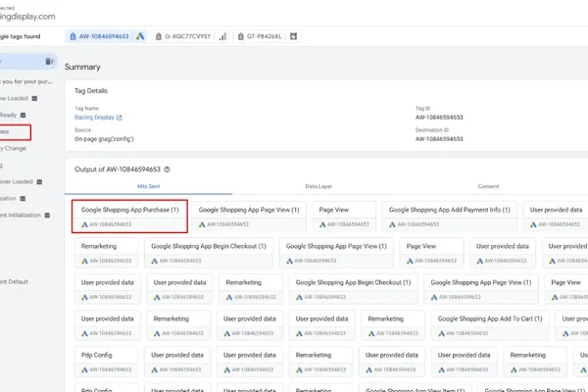Select the AW-10846594653 tag chip

coord(106,36)
